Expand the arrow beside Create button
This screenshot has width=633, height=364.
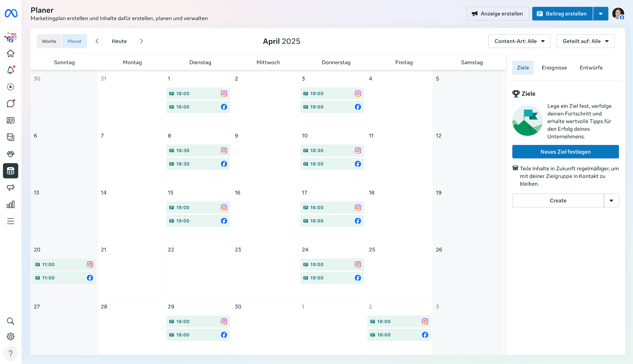[x=611, y=201]
